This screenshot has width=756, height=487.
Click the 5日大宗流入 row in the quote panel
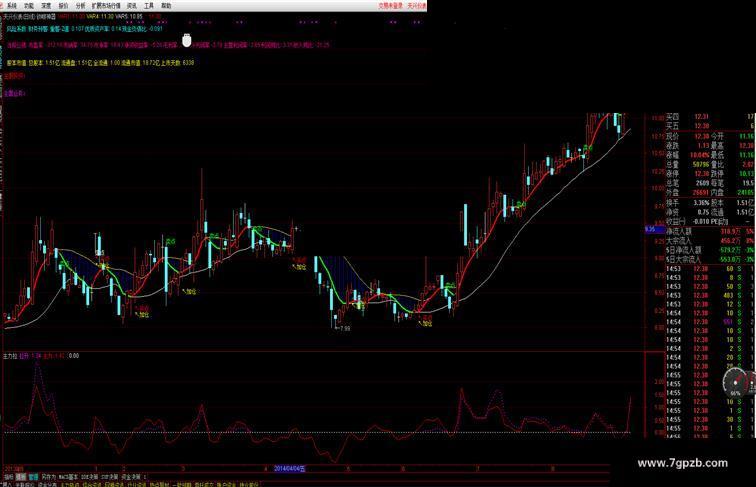(x=710, y=259)
